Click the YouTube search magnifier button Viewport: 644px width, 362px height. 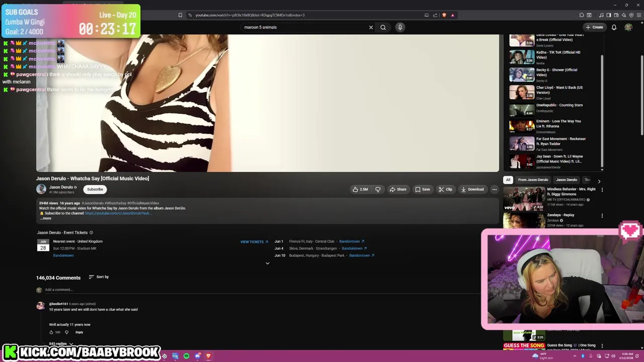tap(383, 27)
